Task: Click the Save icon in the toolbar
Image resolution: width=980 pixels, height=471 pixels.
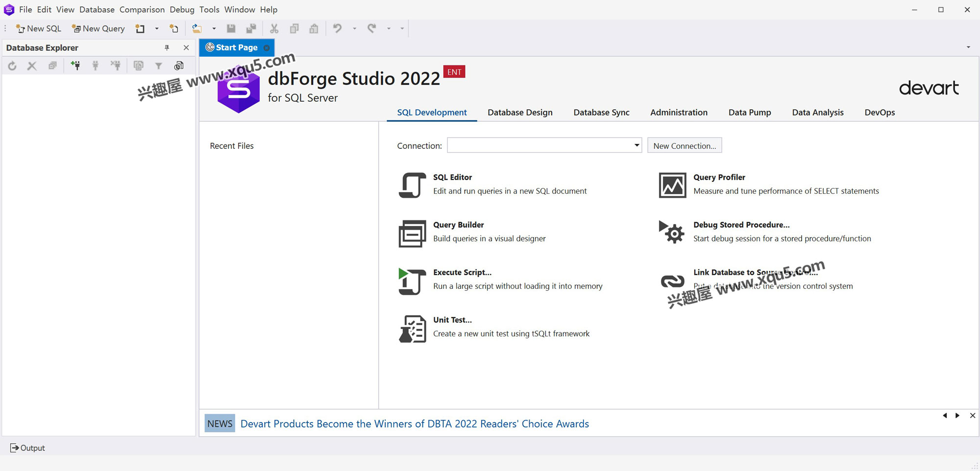Action: 231,28
